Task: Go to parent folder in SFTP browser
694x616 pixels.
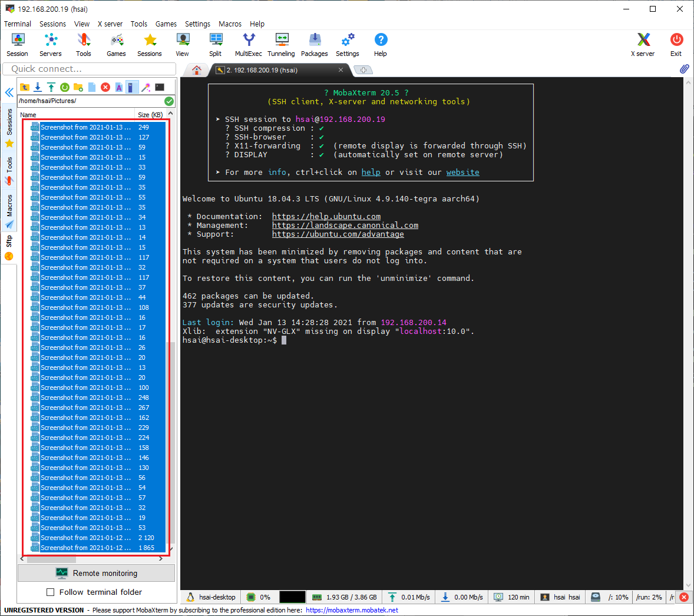Action: pyautogui.click(x=25, y=87)
